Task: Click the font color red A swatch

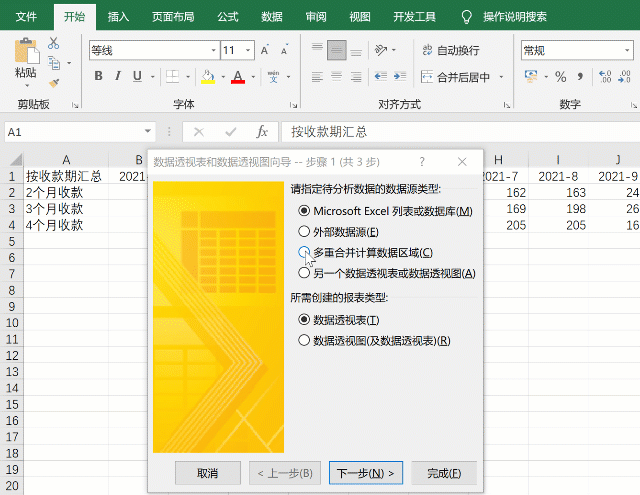Action: pyautogui.click(x=238, y=77)
